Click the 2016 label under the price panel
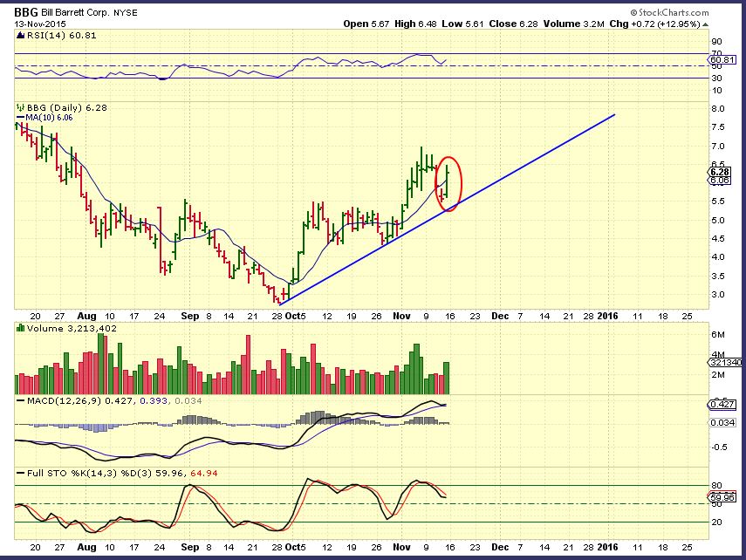Image resolution: width=746 pixels, height=560 pixels. [x=607, y=316]
